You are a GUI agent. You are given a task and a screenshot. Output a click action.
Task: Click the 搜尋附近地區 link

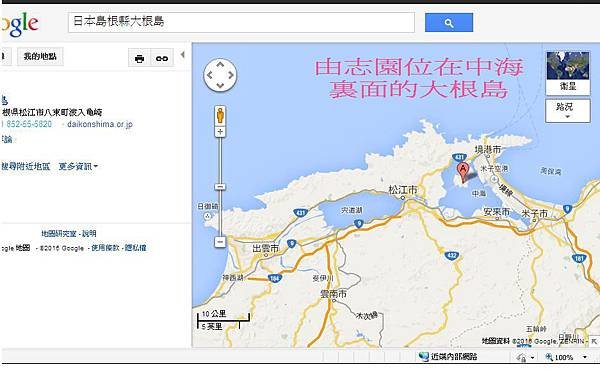pyautogui.click(x=26, y=166)
